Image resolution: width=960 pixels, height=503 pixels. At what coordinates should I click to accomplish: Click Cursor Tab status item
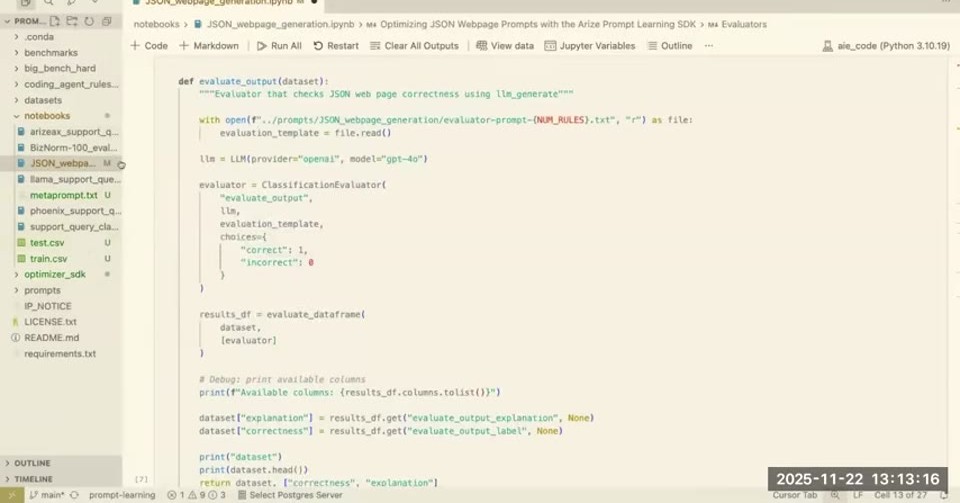795,495
